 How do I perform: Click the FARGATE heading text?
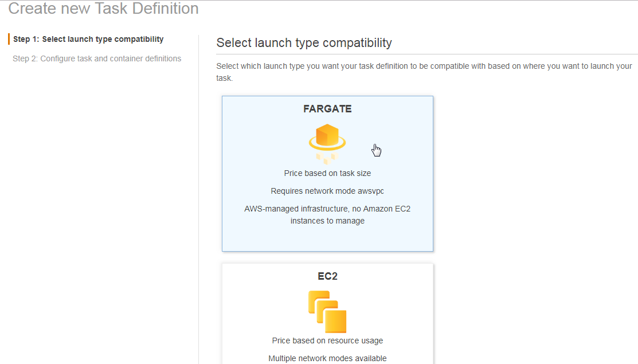[x=327, y=109]
